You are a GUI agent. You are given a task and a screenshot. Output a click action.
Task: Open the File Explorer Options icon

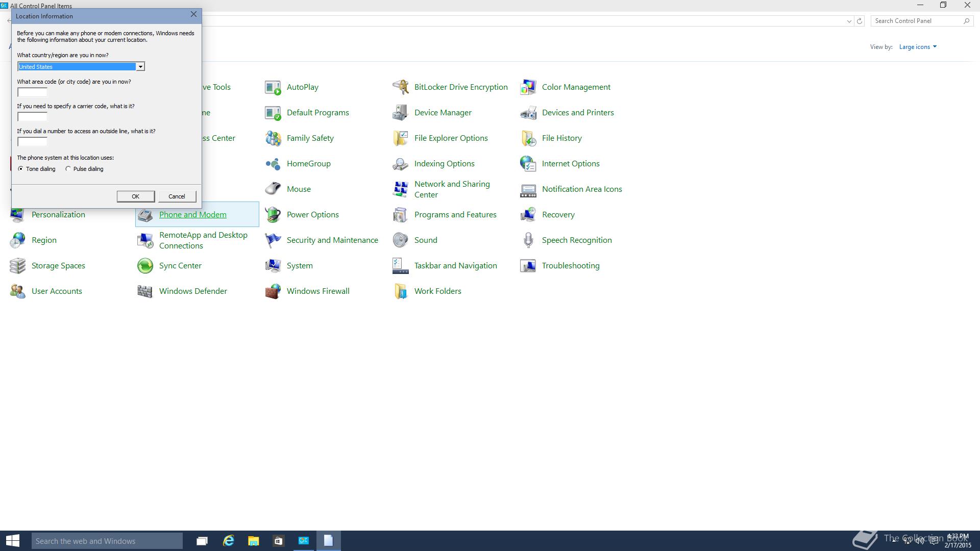point(401,138)
